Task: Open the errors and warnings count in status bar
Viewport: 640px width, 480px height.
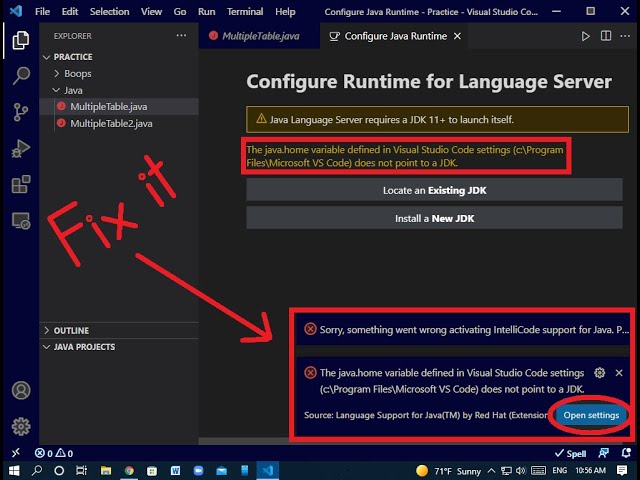Action: point(53,453)
